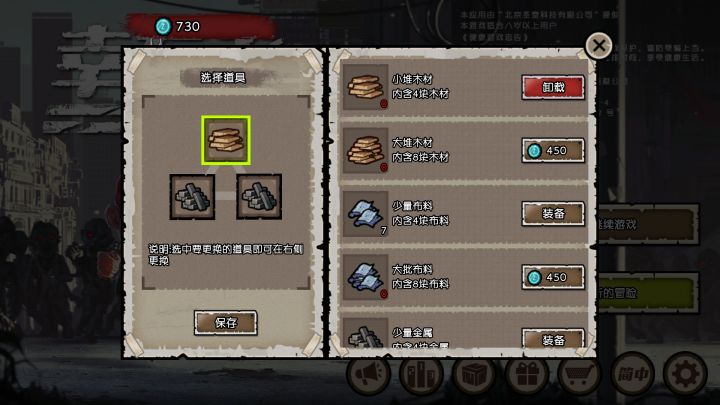Equip 少量金属 with 装备 button
720x405 pixels.
click(x=553, y=339)
